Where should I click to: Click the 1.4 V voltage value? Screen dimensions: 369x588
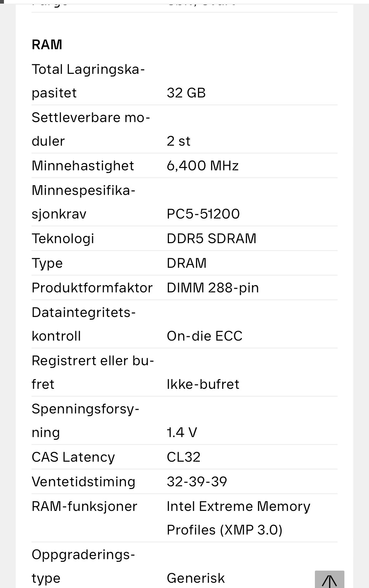point(182,432)
